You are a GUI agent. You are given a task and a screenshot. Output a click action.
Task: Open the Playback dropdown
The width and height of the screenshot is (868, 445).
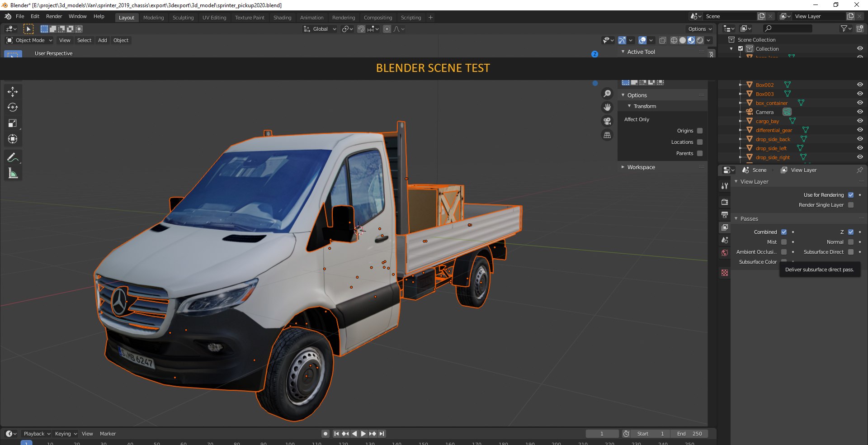point(37,434)
